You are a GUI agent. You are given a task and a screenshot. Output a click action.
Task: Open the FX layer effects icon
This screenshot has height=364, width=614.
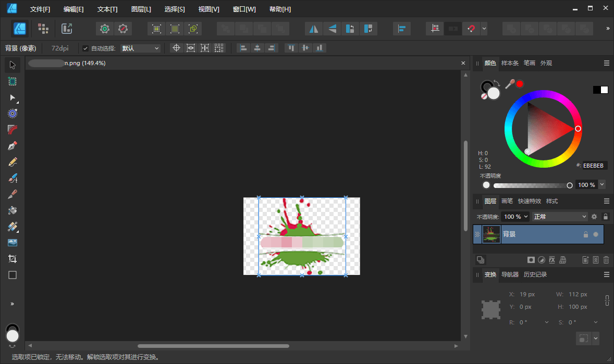coord(551,259)
